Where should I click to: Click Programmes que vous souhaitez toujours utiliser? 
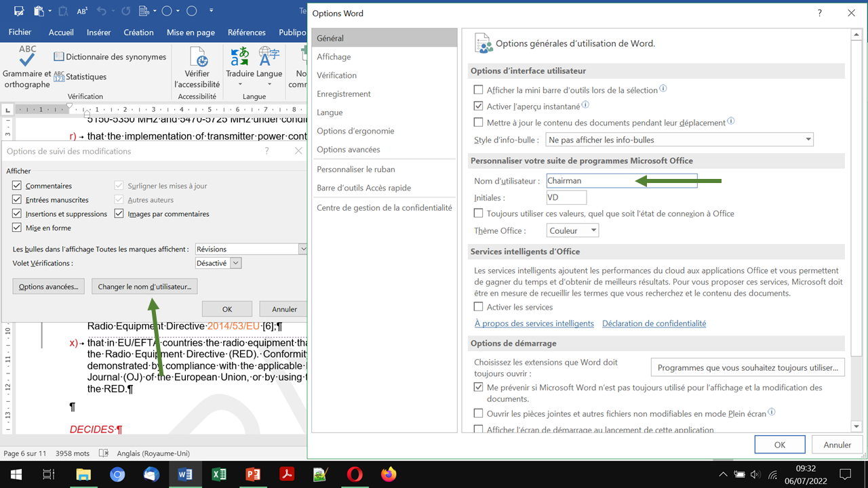[748, 367]
